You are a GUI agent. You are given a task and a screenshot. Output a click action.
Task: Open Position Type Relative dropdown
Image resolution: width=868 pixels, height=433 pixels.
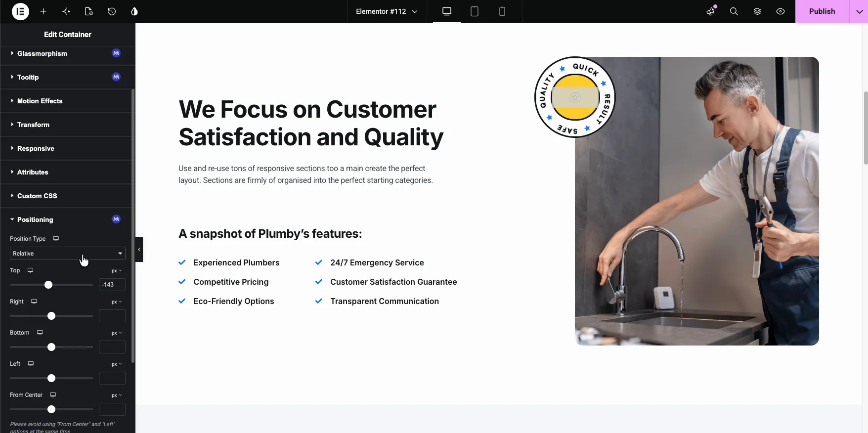pos(68,254)
